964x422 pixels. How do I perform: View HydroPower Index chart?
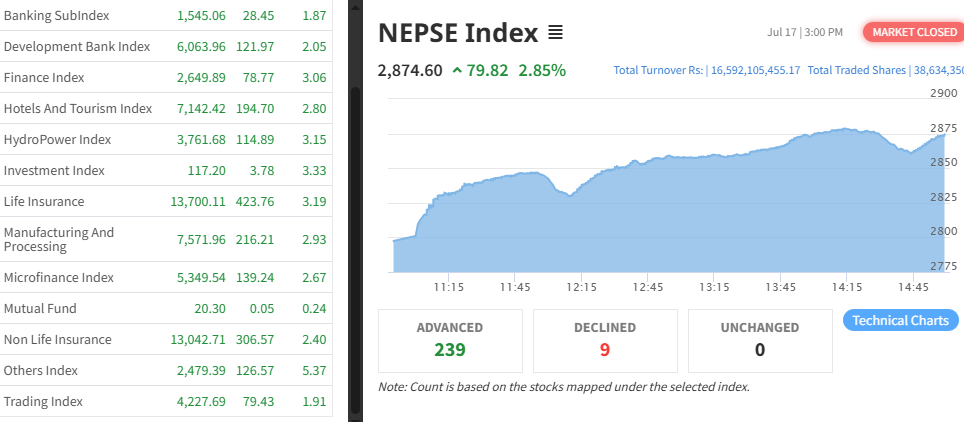click(x=57, y=140)
